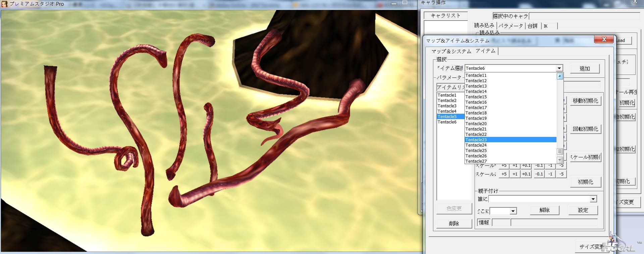The height and width of the screenshot is (254, 644).
Task: Choose Tentacle19 in the dropdown list
Action: click(511, 118)
